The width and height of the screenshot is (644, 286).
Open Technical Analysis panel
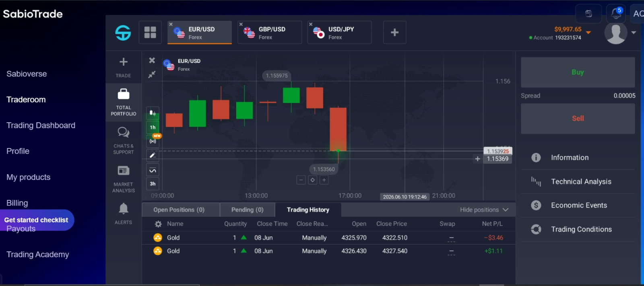click(x=578, y=181)
